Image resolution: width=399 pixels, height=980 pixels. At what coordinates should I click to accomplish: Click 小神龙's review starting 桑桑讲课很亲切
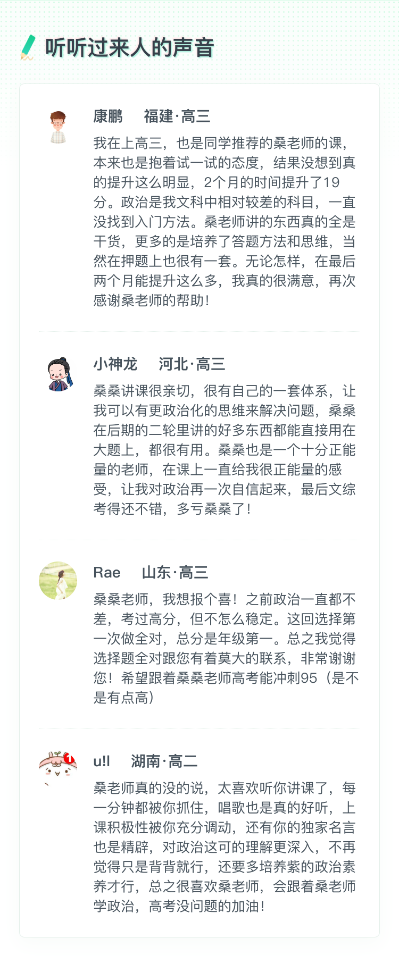[x=225, y=450]
